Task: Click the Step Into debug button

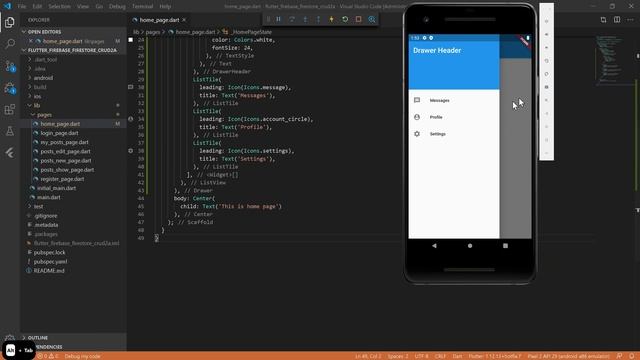Action: (305, 19)
